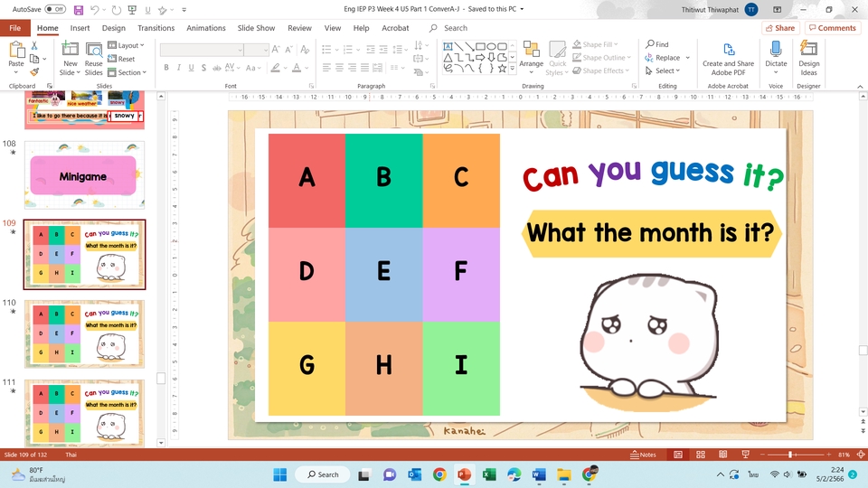Expand the Section dropdown
The height and width of the screenshot is (488, 868).
pyautogui.click(x=127, y=72)
